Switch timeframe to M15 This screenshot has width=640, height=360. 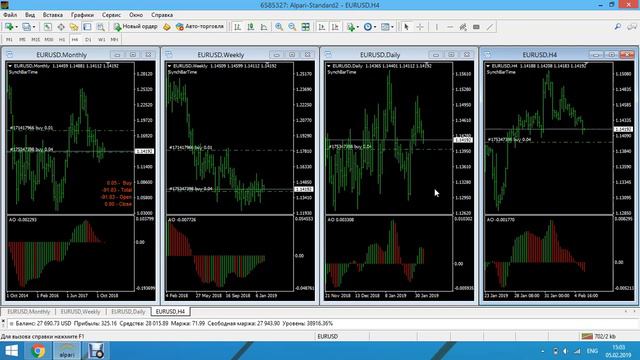pos(36,40)
